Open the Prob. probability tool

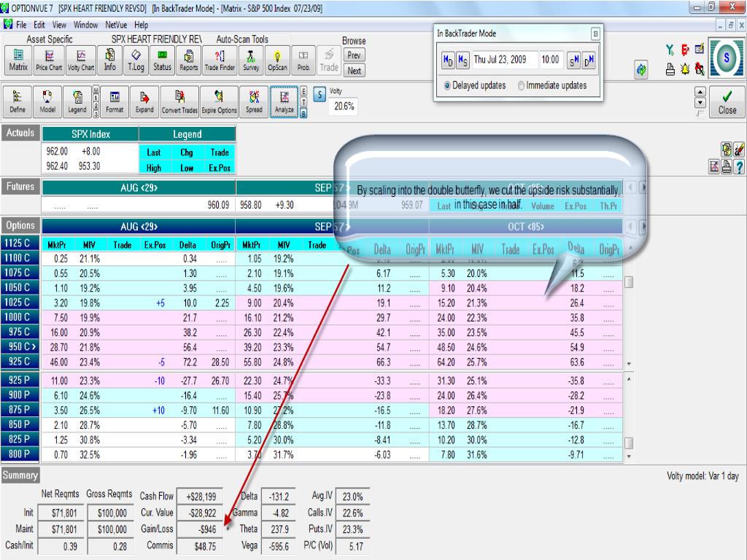pyautogui.click(x=303, y=60)
